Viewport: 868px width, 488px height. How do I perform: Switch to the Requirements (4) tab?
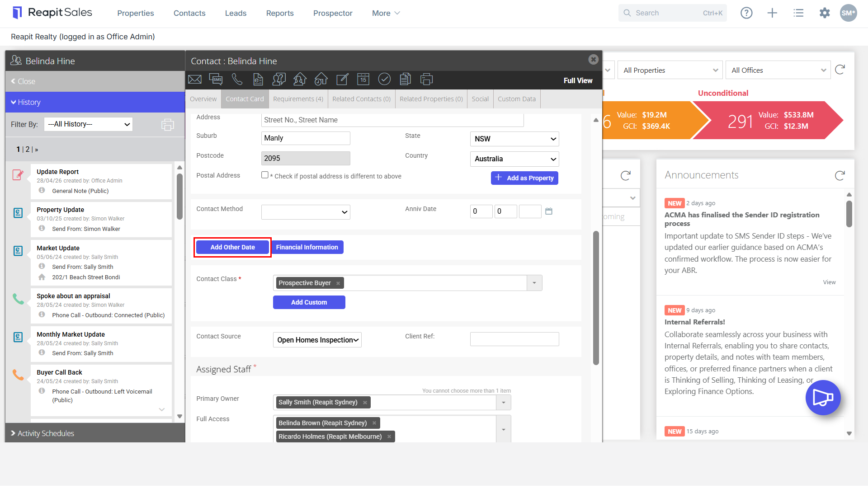click(298, 99)
